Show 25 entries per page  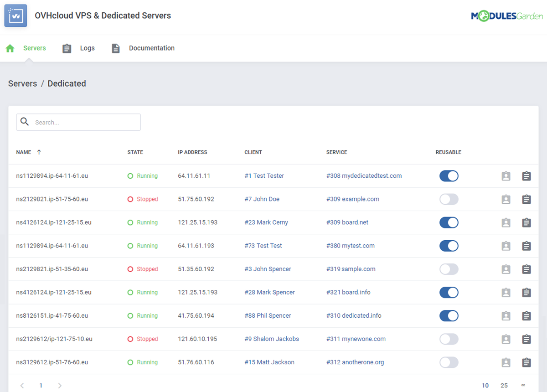504,386
